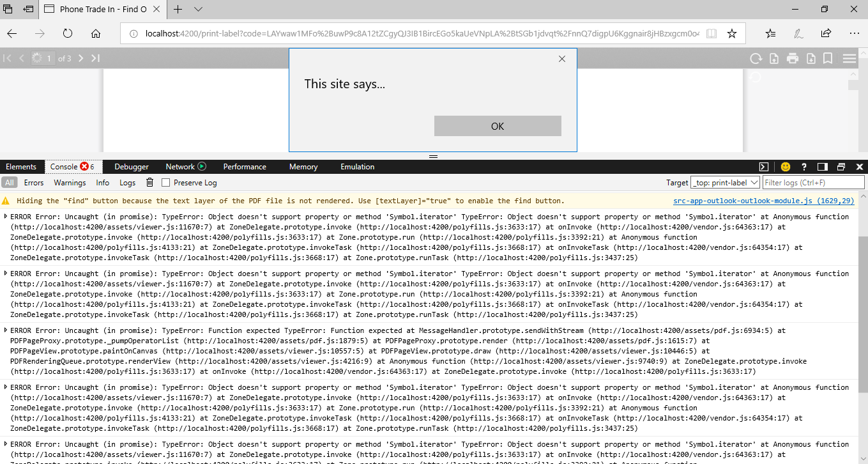The width and height of the screenshot is (868, 464).
Task: Enable the Preserve Log checkbox
Action: tap(165, 182)
